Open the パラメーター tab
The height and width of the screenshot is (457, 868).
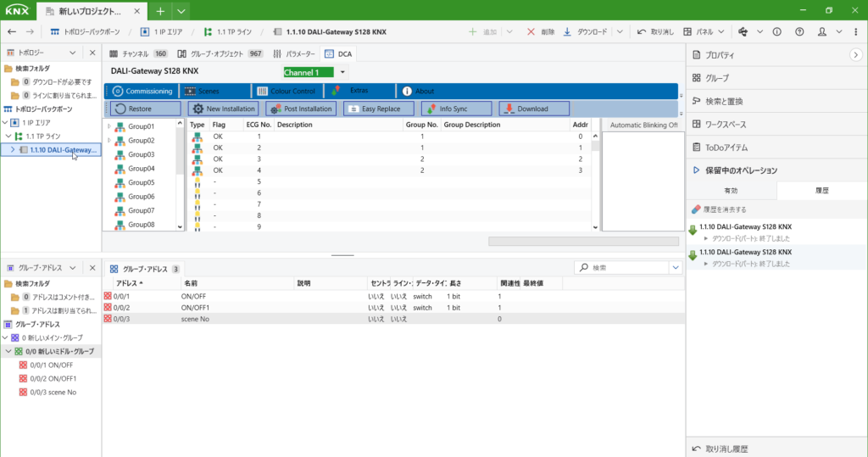click(294, 53)
